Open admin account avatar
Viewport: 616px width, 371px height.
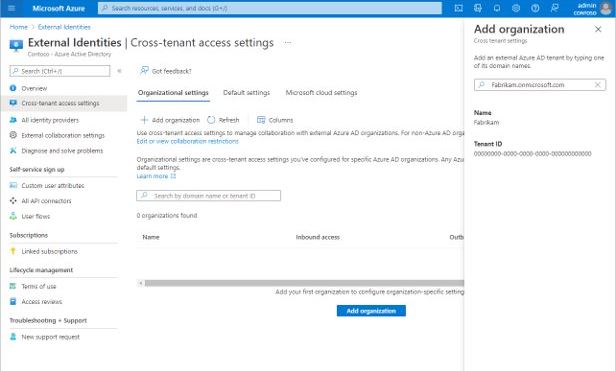click(x=606, y=8)
